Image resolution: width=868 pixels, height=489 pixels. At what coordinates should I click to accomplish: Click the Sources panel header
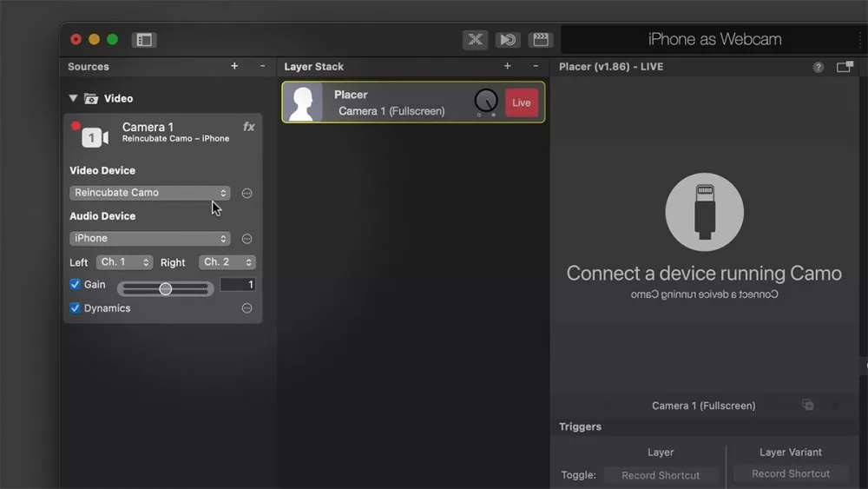[88, 67]
